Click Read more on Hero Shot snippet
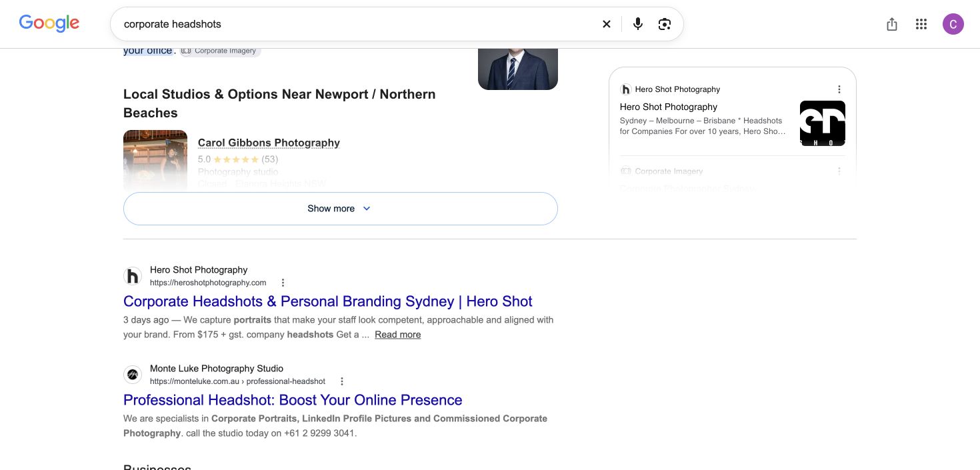The image size is (980, 470). [x=397, y=335]
